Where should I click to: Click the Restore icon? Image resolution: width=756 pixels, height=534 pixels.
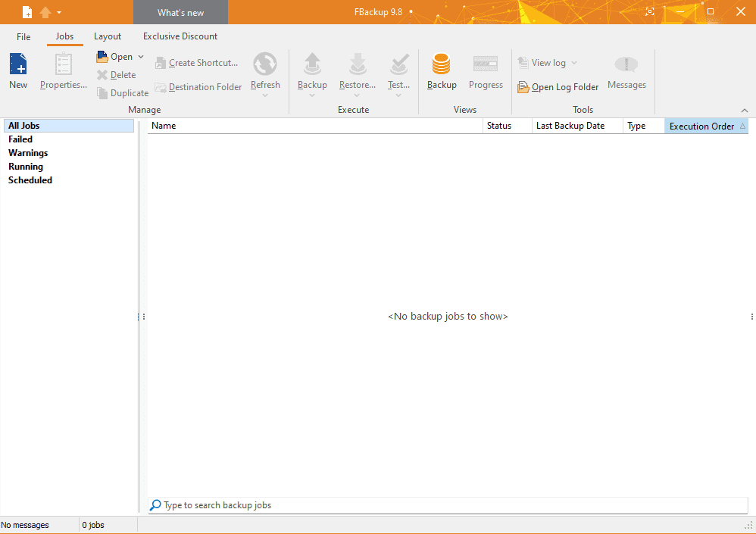pyautogui.click(x=358, y=64)
